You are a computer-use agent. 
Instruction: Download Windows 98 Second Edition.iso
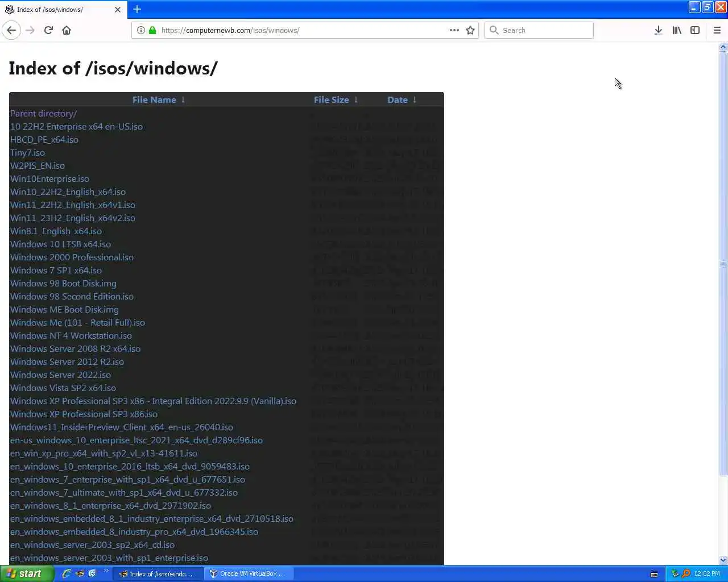[x=72, y=296]
